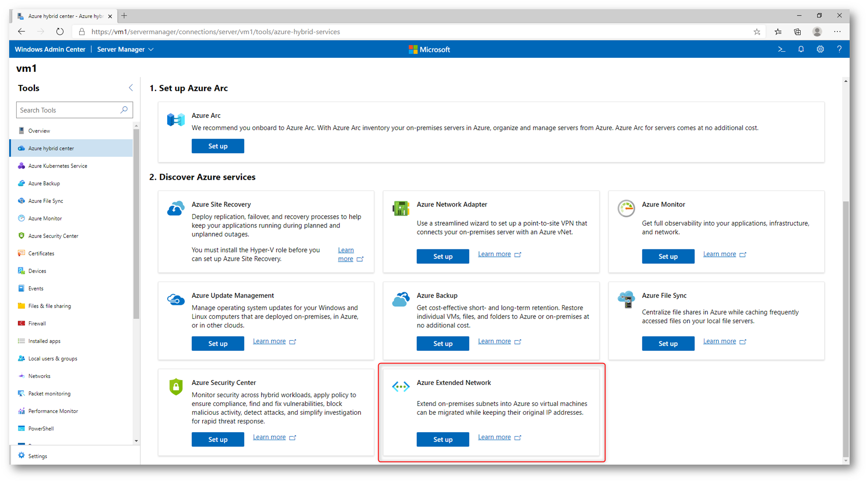The height and width of the screenshot is (483, 868).
Task: Open Devices tool
Action: tap(72, 271)
